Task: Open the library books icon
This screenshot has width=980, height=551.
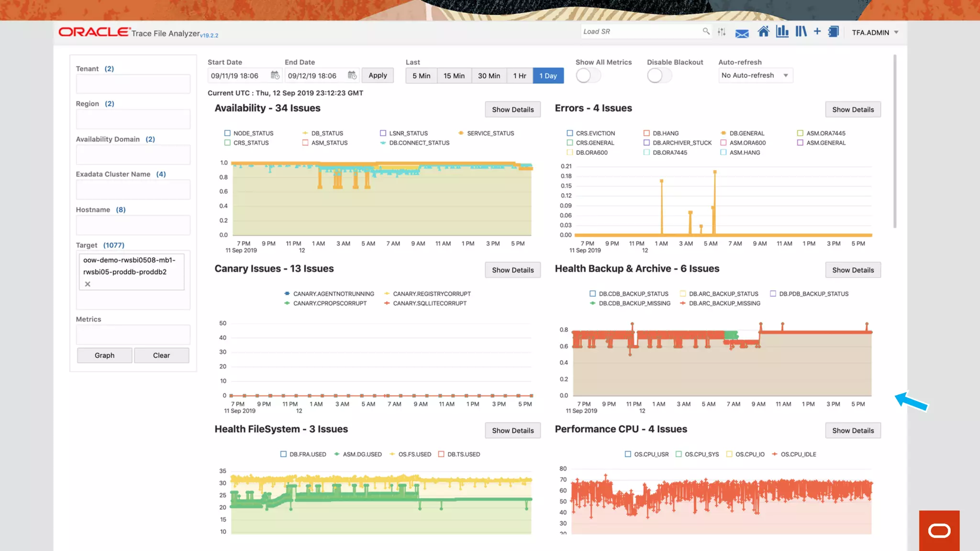Action: [x=801, y=32]
